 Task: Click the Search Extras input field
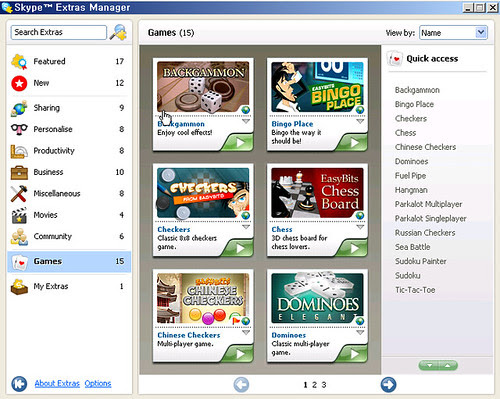coord(59,33)
